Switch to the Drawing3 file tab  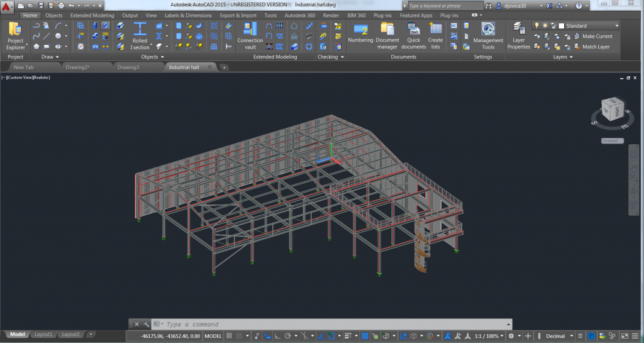tap(128, 67)
